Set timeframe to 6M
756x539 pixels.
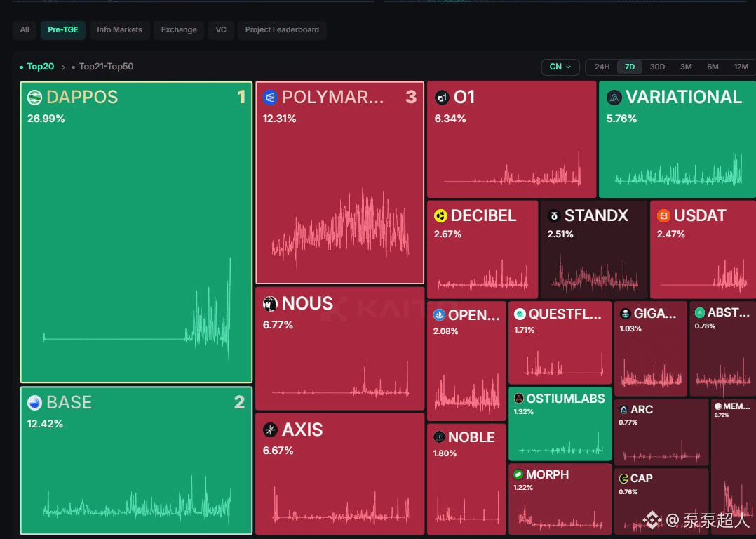(x=713, y=67)
